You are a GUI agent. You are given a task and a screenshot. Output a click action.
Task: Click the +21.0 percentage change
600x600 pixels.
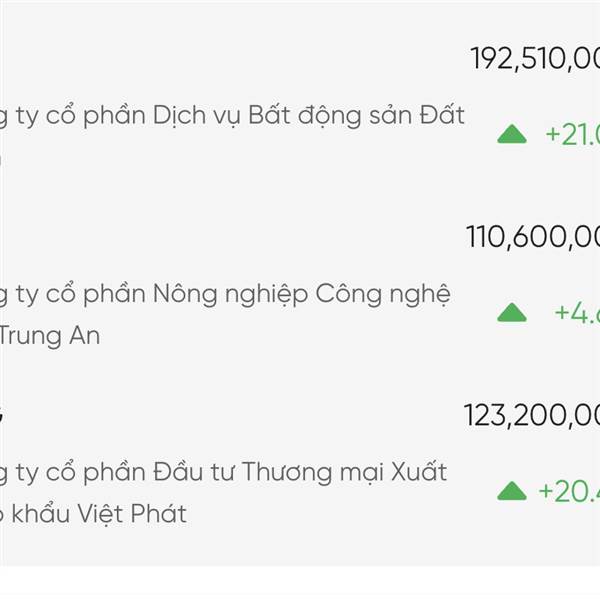pyautogui.click(x=572, y=134)
